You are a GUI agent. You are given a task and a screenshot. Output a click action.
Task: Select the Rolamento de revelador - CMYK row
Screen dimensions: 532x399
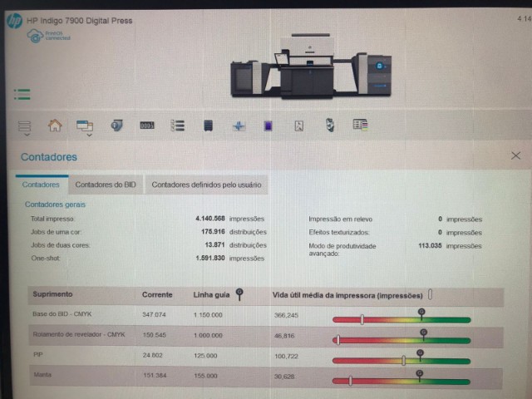[266, 336]
